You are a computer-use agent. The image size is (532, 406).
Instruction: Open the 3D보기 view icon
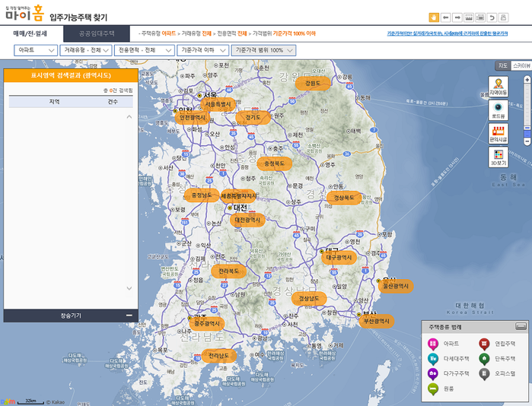coord(499,157)
